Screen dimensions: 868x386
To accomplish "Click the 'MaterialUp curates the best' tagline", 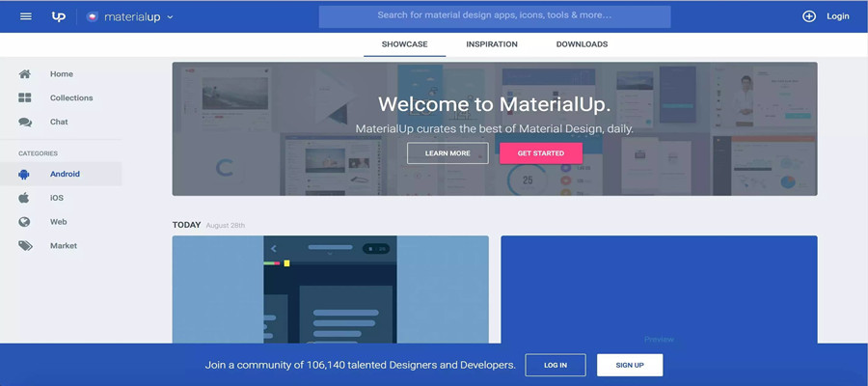I will (x=495, y=129).
